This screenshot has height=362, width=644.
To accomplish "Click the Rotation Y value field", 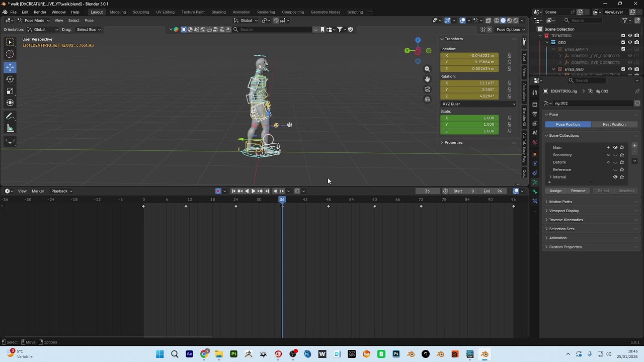I will pos(469,89).
